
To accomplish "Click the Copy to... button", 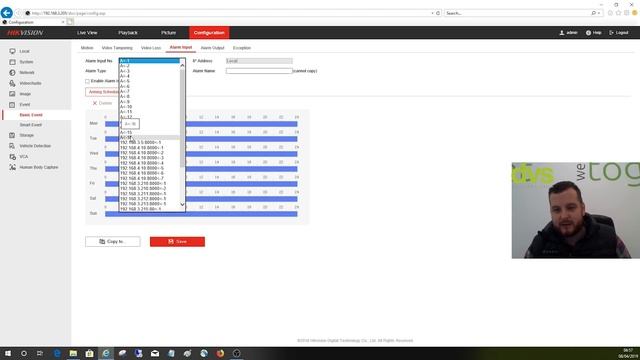I will point(113,242).
